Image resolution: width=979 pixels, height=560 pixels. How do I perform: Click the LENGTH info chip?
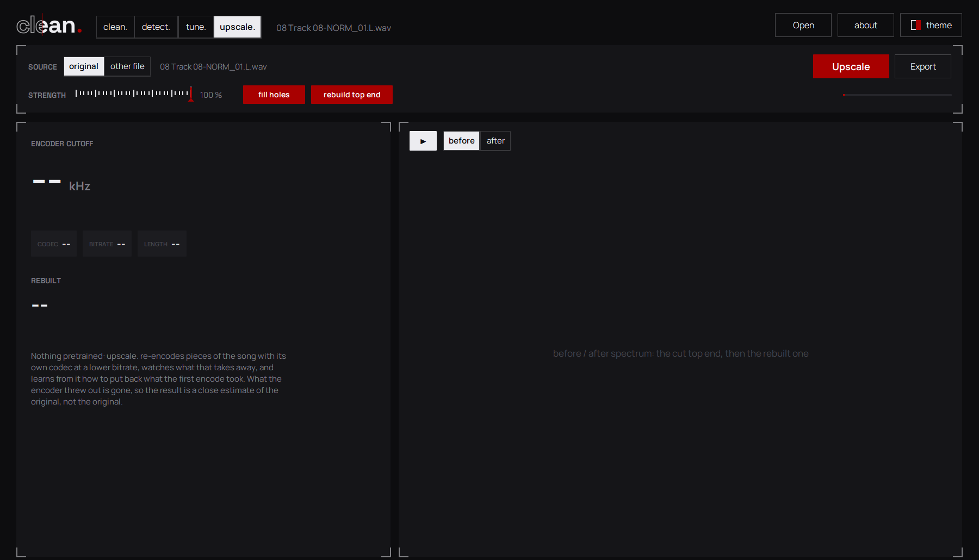162,244
